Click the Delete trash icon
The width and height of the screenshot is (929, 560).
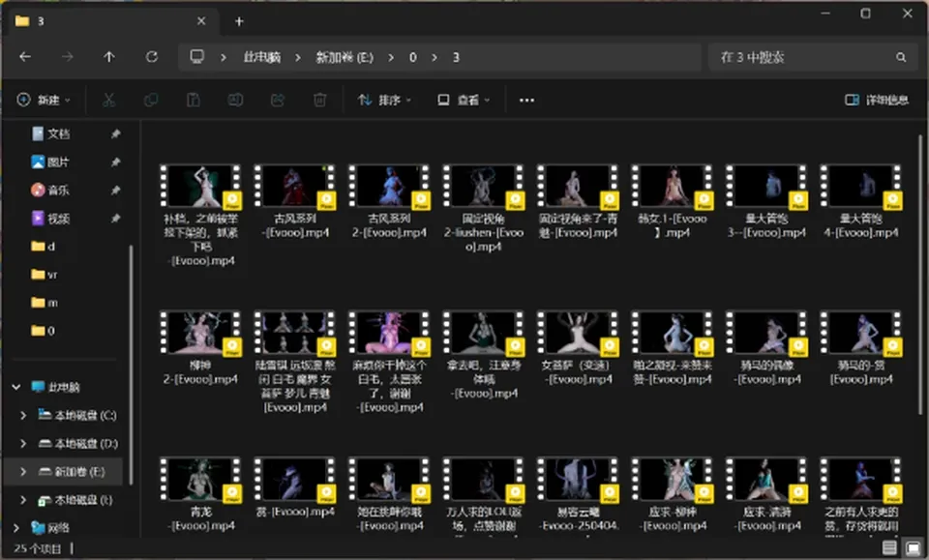tap(319, 100)
